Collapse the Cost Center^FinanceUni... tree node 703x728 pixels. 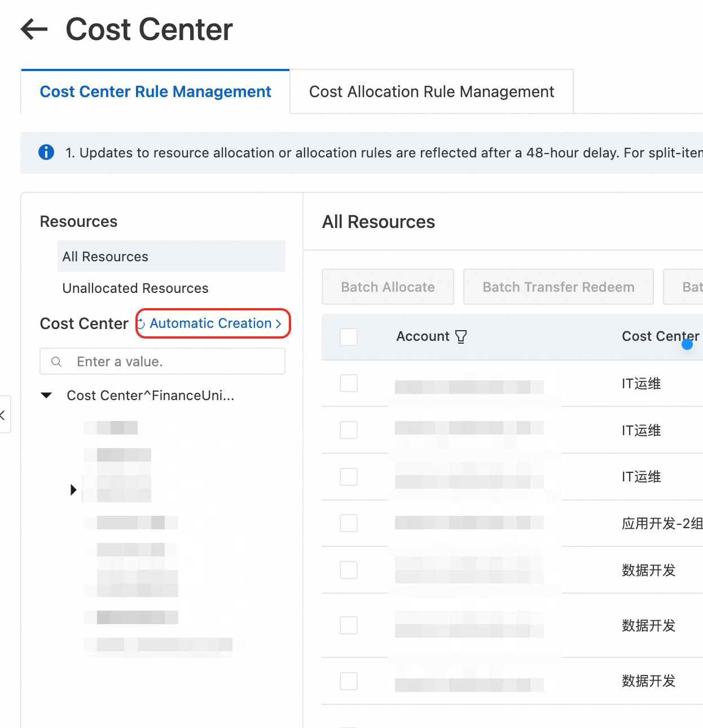click(47, 396)
